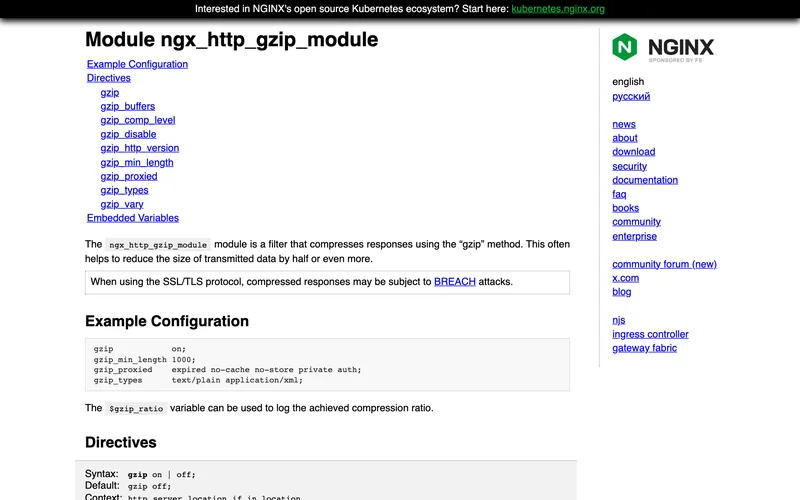The height and width of the screenshot is (500, 800).
Task: Open the gateway fabric link
Action: (644, 347)
